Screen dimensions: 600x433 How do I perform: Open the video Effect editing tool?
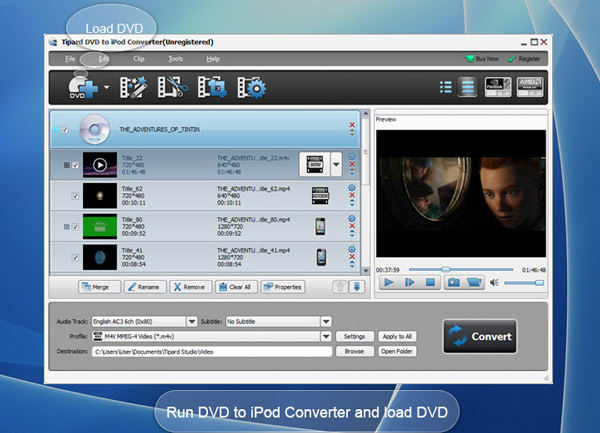click(x=134, y=87)
